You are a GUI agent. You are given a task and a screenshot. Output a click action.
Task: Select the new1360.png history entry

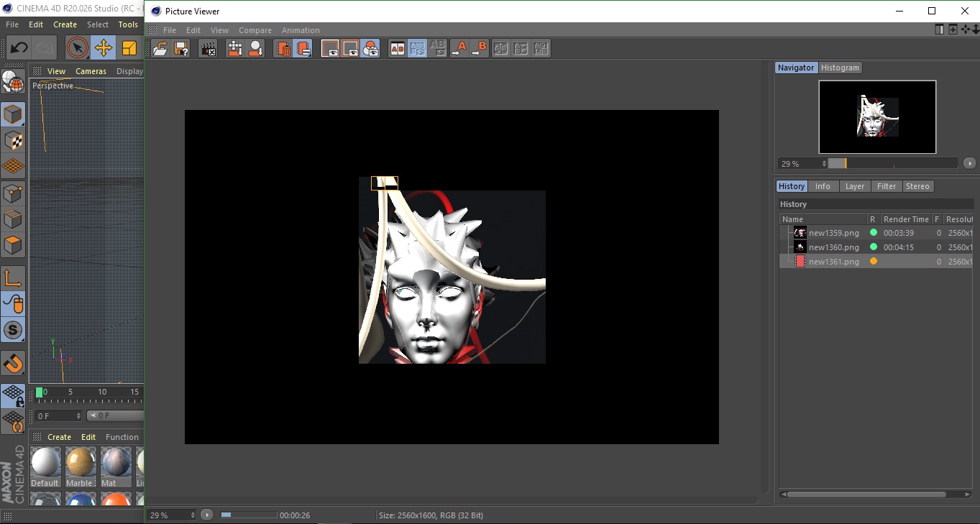pyautogui.click(x=876, y=247)
